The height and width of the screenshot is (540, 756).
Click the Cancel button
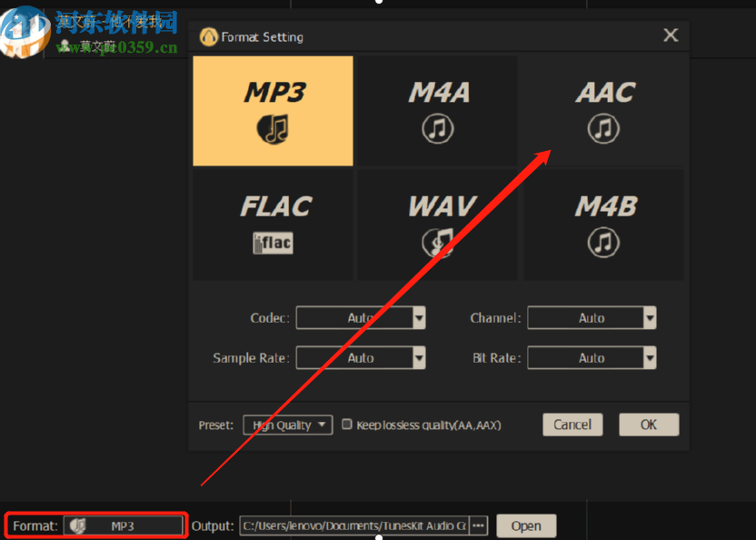[572, 425]
